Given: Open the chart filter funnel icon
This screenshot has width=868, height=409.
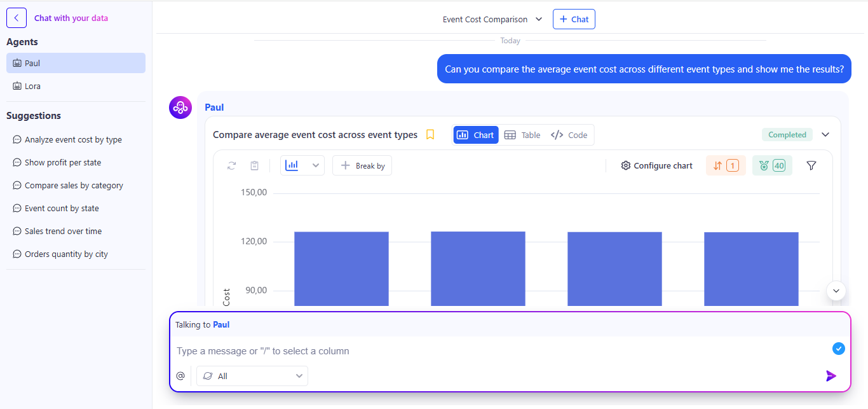Looking at the screenshot, I should coord(811,165).
